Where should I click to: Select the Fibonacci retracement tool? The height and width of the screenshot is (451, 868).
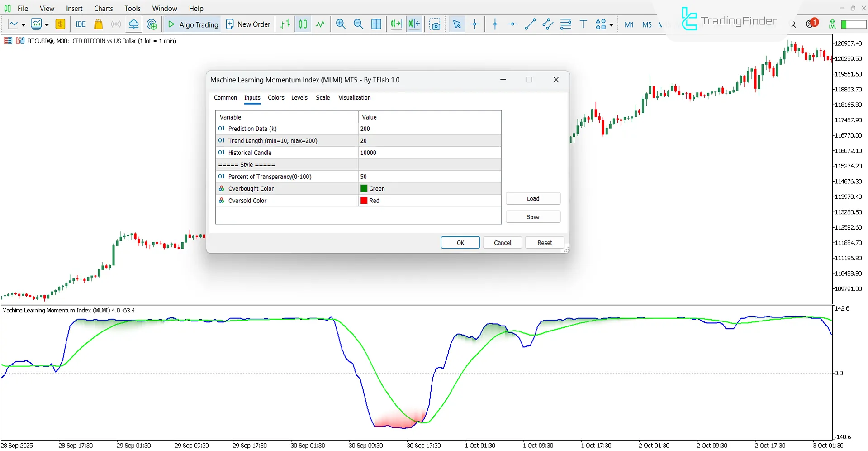point(565,24)
